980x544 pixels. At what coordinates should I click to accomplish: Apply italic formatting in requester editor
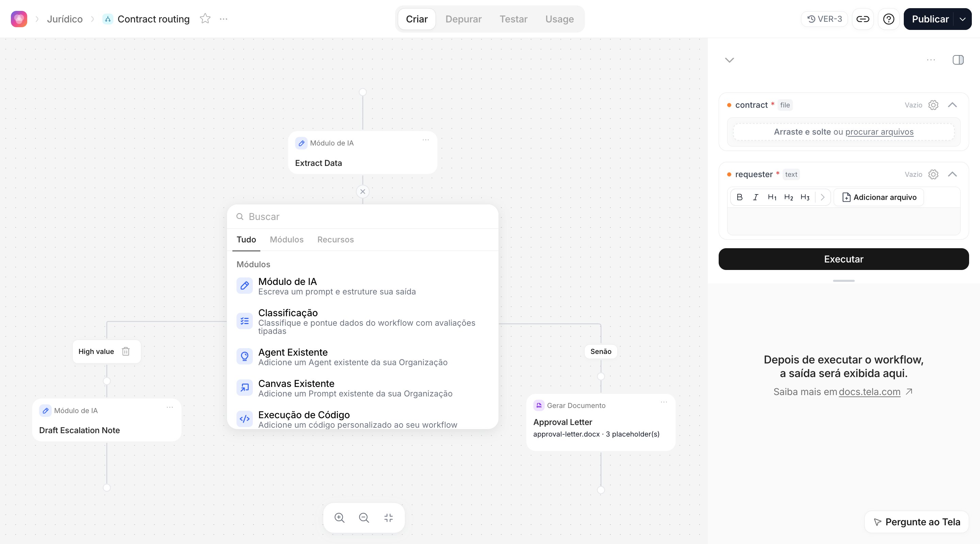point(755,197)
